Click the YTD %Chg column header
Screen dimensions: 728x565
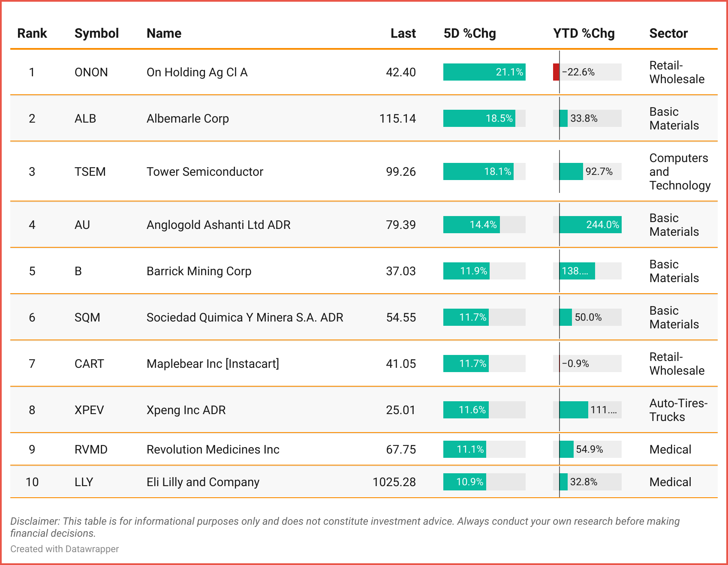584,33
